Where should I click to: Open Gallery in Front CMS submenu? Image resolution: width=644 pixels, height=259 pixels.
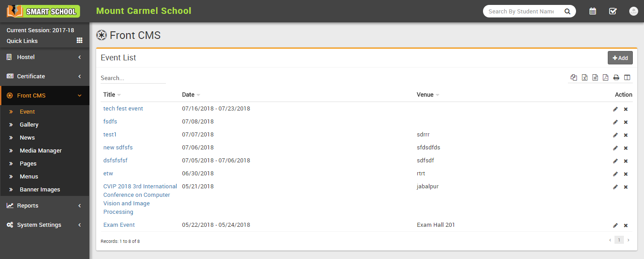coord(29,125)
